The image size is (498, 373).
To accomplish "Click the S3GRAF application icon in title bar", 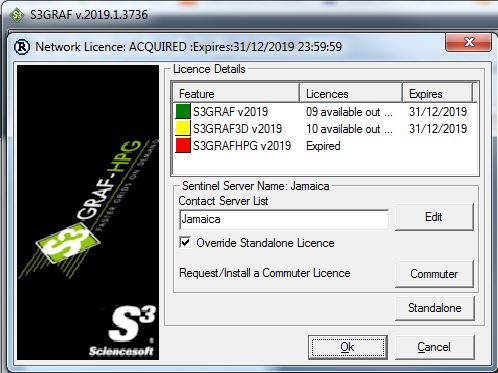I will (16, 15).
